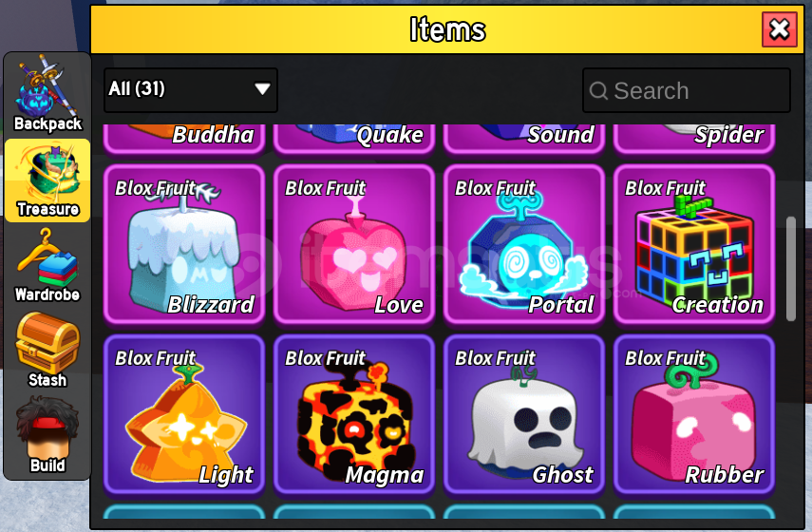Select the Love Blox Fruit
812x532 pixels.
pyautogui.click(x=354, y=244)
